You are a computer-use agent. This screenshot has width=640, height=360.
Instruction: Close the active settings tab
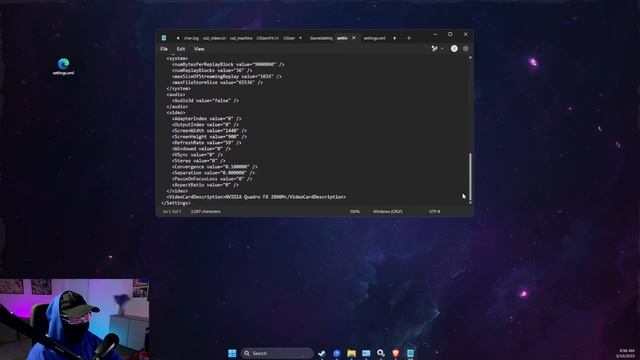coord(354,38)
